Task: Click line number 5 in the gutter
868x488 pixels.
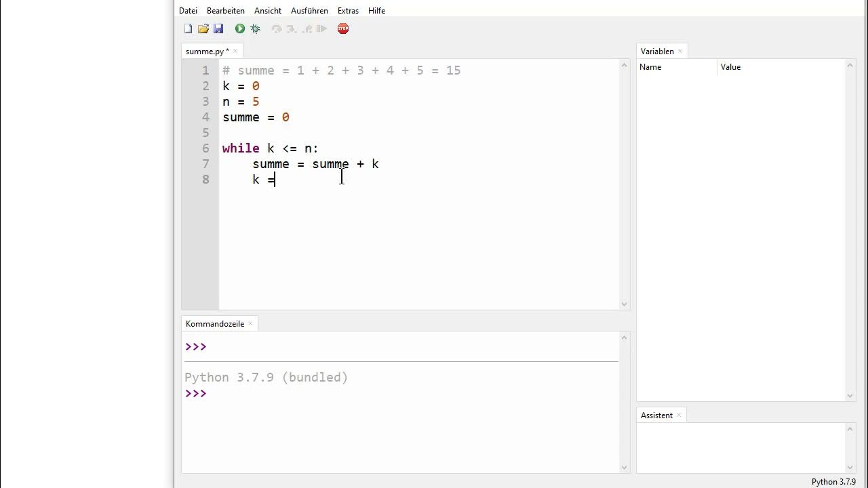Action: [x=205, y=133]
